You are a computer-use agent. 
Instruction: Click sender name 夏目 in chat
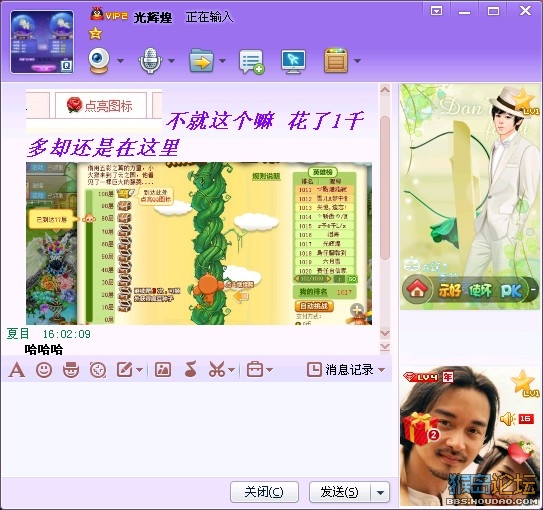[x=18, y=334]
